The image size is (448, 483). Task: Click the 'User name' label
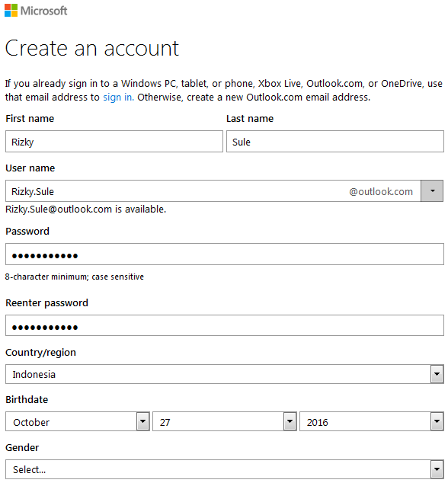click(30, 168)
